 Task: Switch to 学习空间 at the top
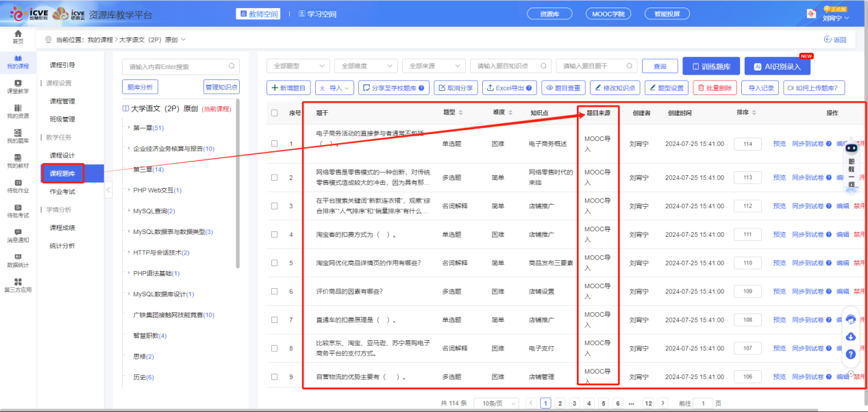point(319,14)
